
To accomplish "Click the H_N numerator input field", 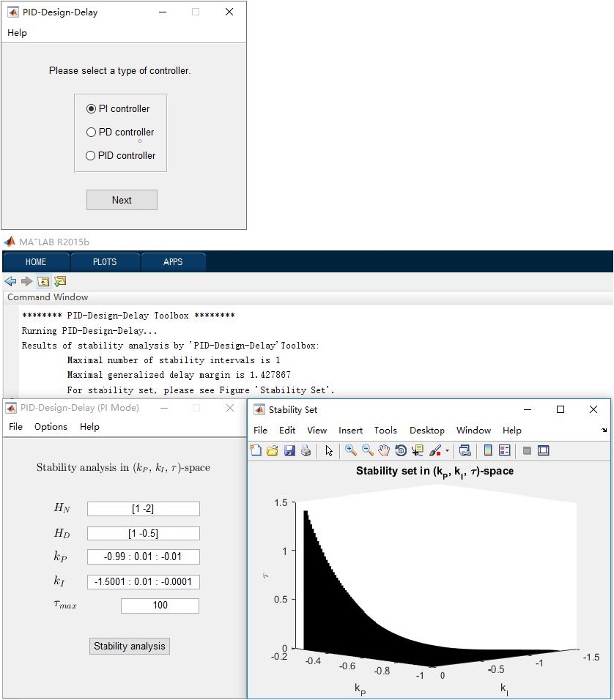I will click(x=143, y=509).
